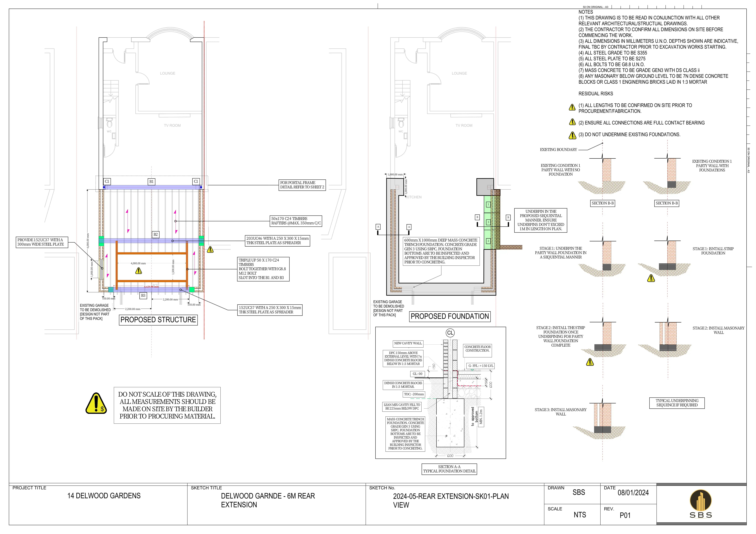Click the CL circle marker in Section A-A

tap(450, 333)
